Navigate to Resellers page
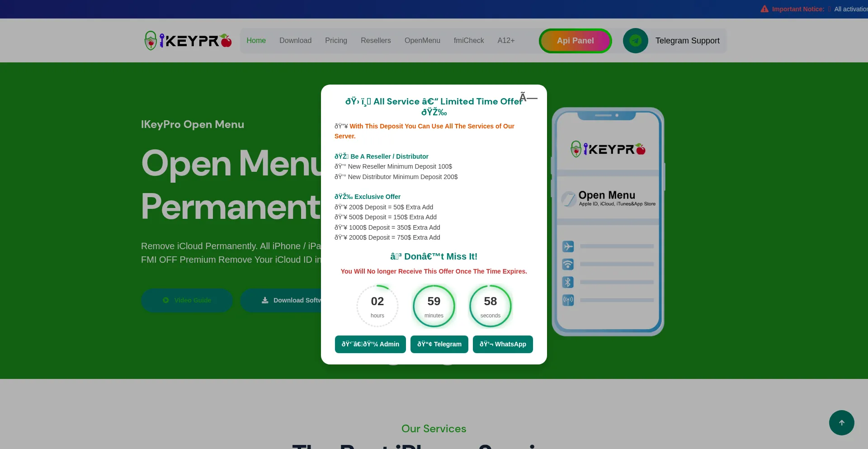This screenshot has height=449, width=868. coord(376,41)
